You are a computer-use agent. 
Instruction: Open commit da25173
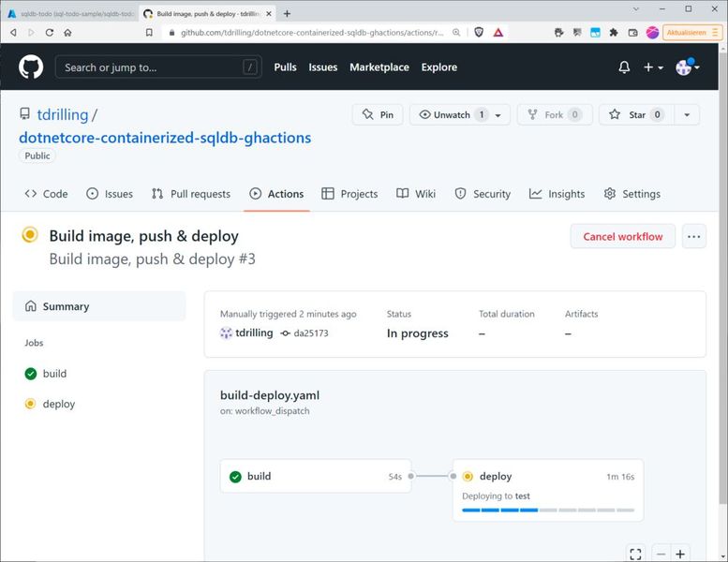(311, 333)
